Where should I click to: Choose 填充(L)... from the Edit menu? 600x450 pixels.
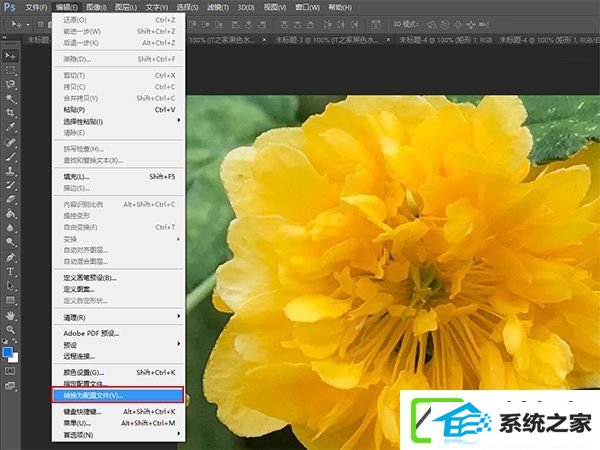tap(118, 177)
